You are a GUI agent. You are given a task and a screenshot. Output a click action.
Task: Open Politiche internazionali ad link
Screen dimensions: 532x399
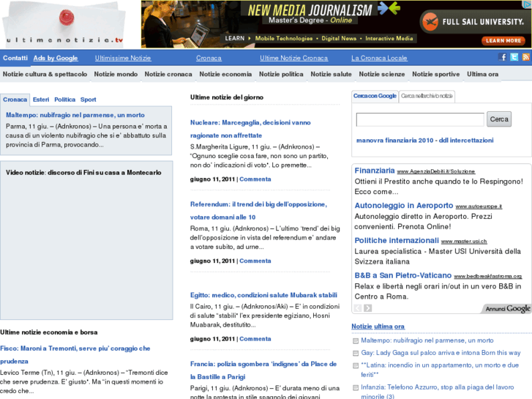pos(397,240)
